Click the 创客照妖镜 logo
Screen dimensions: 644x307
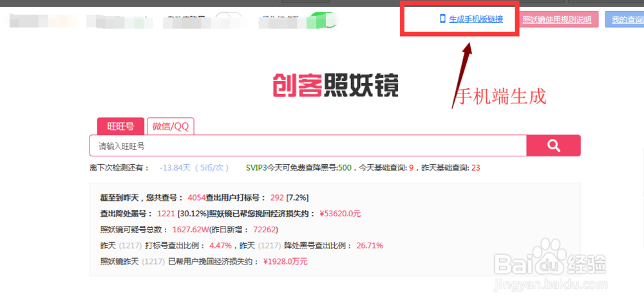pyautogui.click(x=335, y=85)
